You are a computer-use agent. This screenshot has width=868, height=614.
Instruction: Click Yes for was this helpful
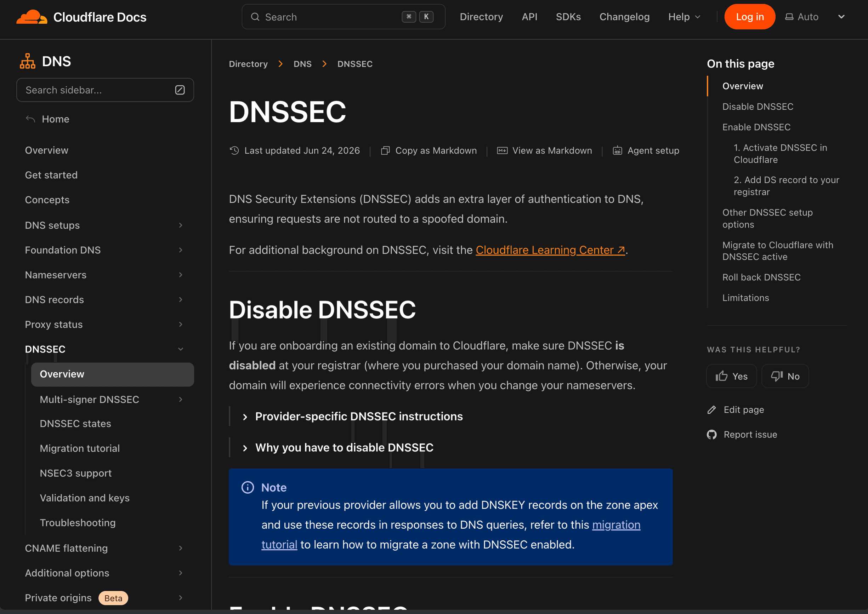731,376
